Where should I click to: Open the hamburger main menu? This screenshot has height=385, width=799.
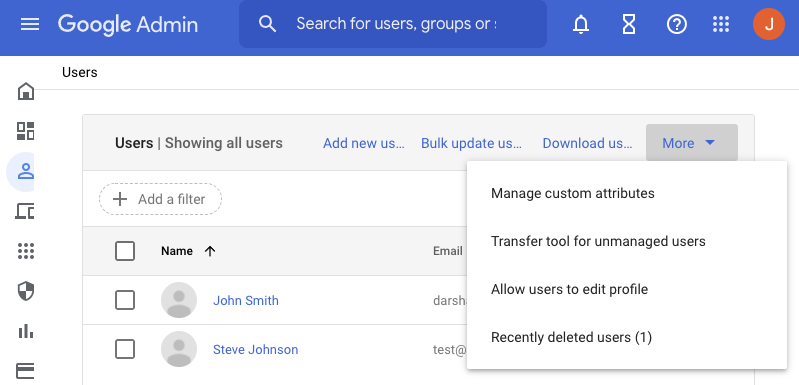[30, 24]
